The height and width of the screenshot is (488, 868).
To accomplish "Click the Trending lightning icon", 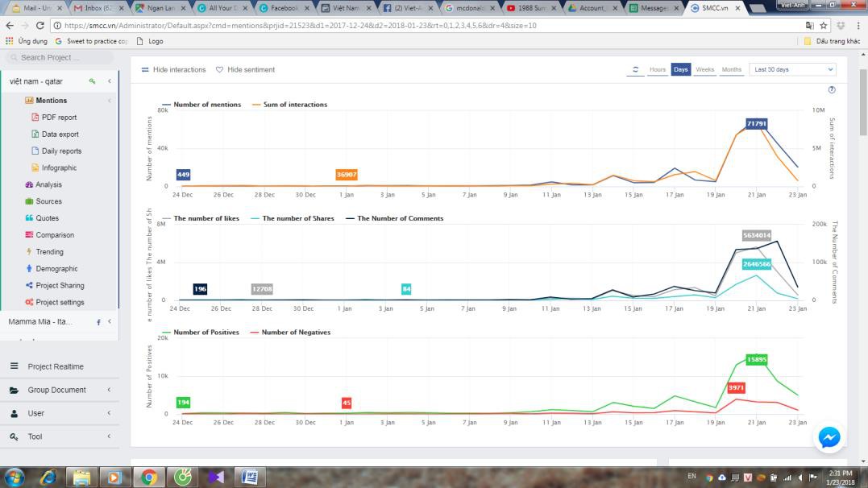I will [x=29, y=252].
